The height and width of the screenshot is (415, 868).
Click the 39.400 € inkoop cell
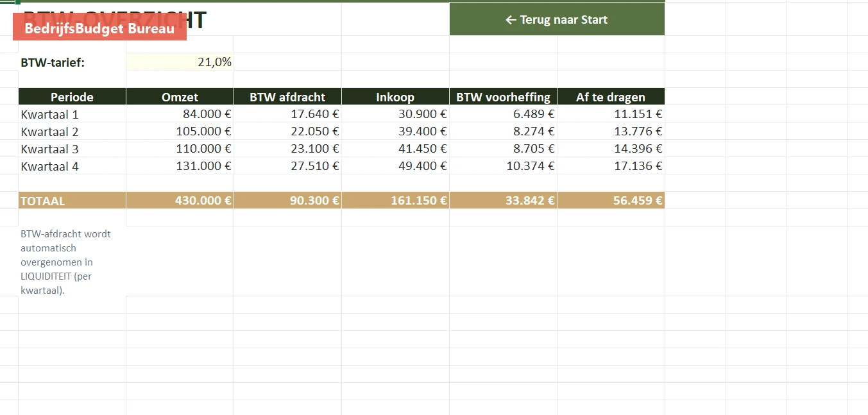[395, 131]
